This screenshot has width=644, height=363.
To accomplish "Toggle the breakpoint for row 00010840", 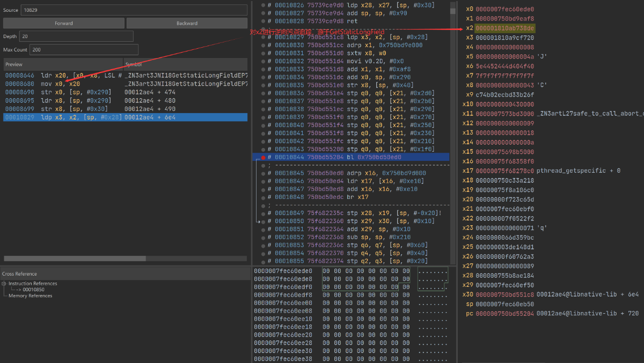I will [263, 125].
